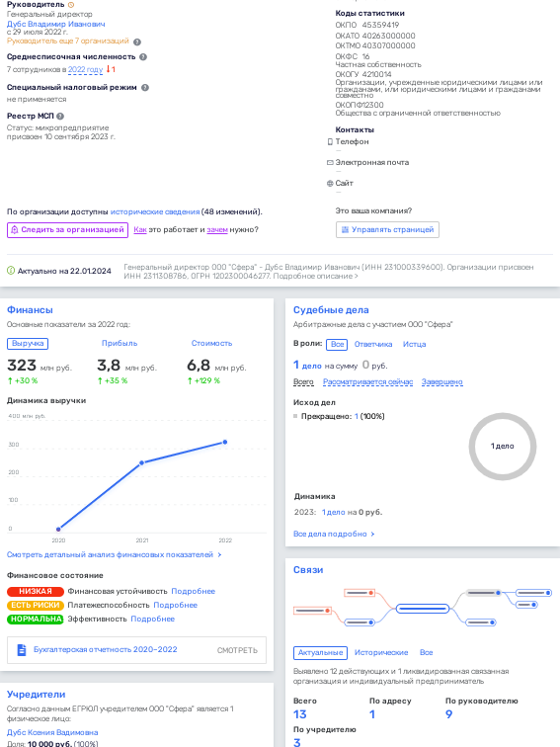560x747 pixels.
Task: Select Все connections tab under Связи
Action: (427, 653)
